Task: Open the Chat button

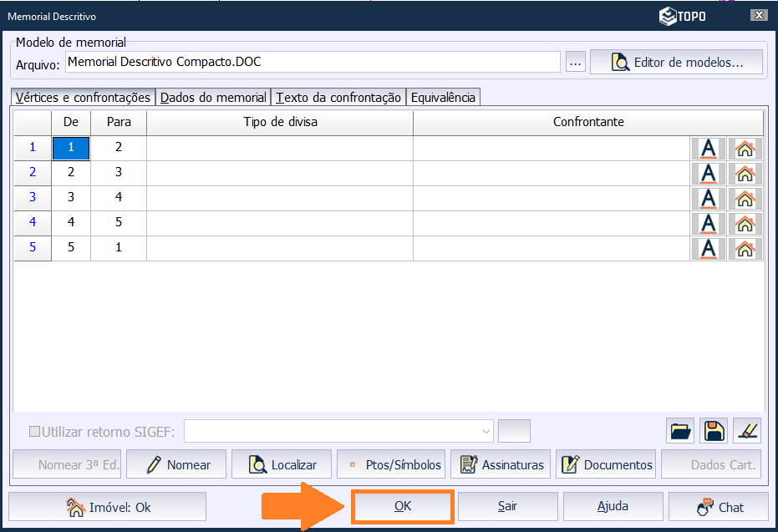Action: 720,507
